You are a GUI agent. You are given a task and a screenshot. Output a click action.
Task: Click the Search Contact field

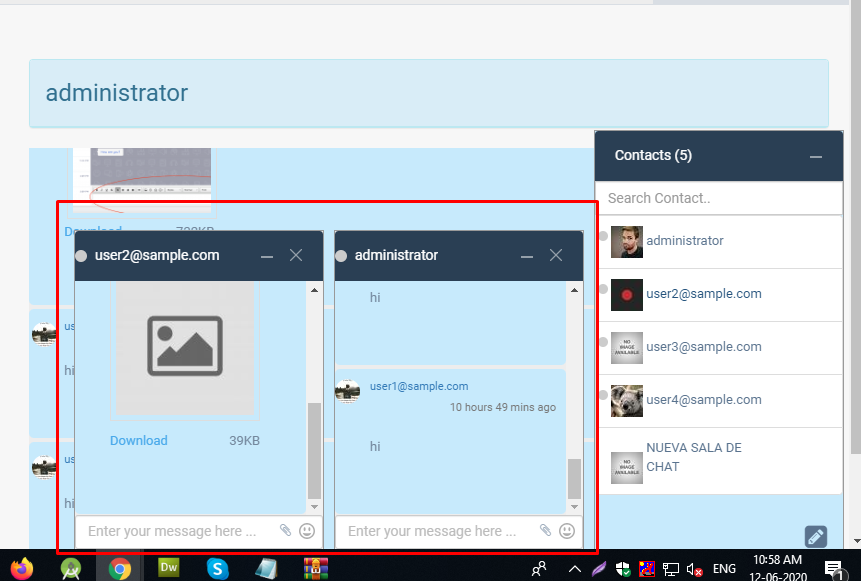point(718,198)
